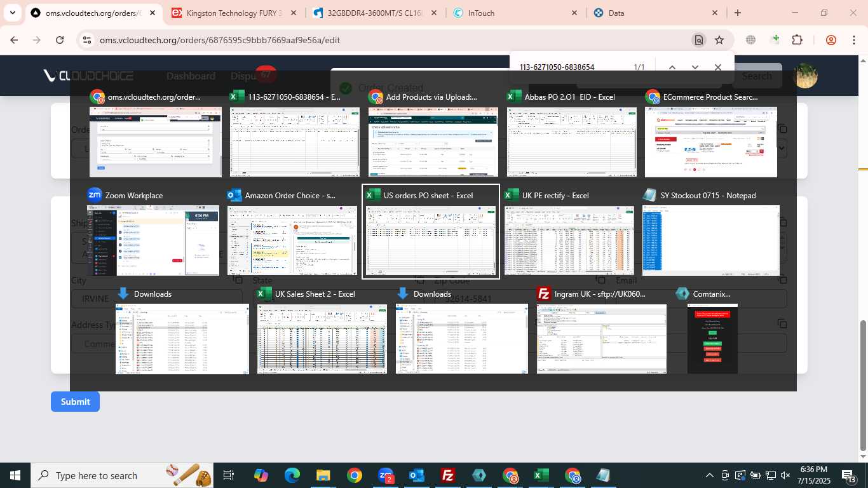The width and height of the screenshot is (868, 488).
Task: Open FileZilla from the taskbar
Action: (448, 475)
